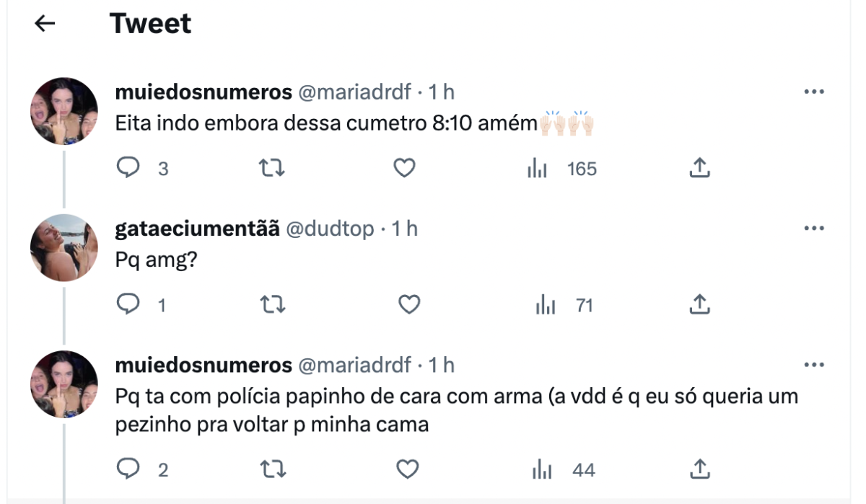The image size is (866, 504).
Task: Click gataeciumentãã profile avatar
Action: (x=64, y=247)
